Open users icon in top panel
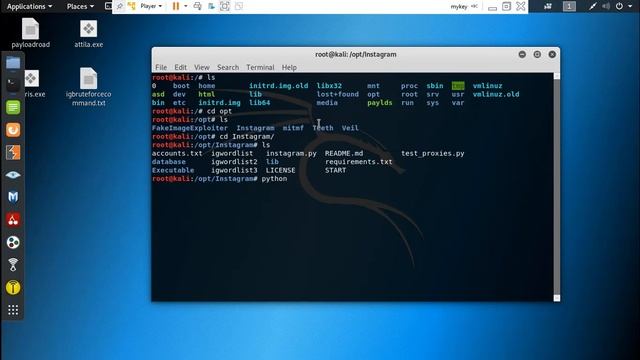 548,6
